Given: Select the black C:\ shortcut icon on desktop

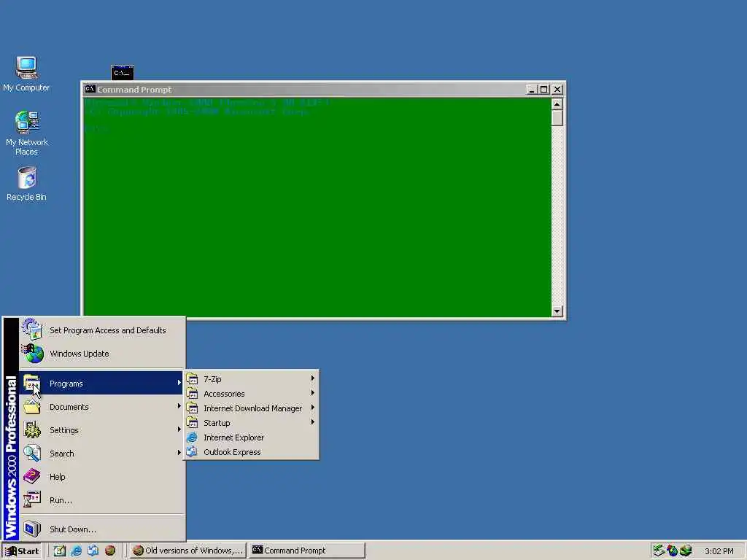Looking at the screenshot, I should click(x=123, y=72).
